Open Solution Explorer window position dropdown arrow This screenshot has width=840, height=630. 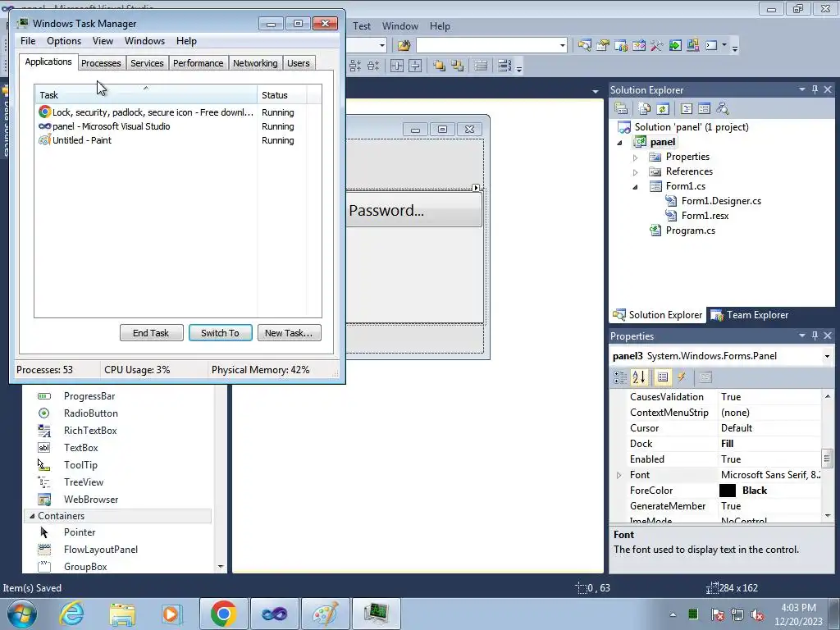pyautogui.click(x=802, y=89)
